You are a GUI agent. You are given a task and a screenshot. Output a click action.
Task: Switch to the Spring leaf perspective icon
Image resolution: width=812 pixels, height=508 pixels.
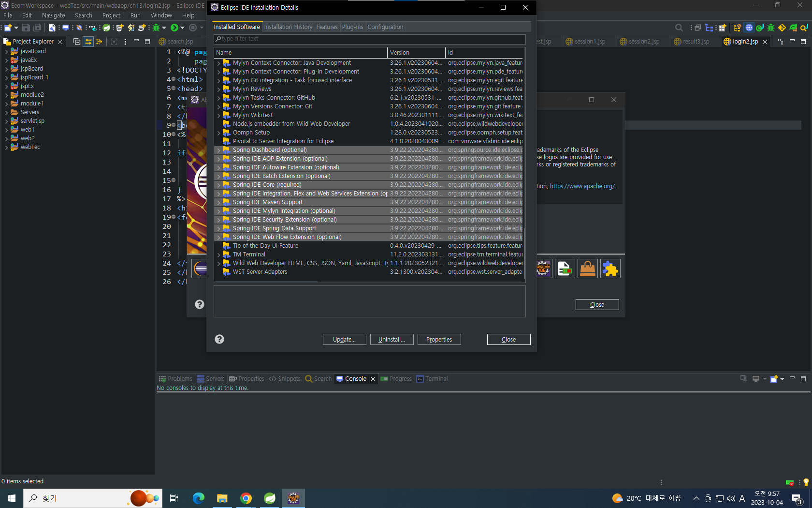pyautogui.click(x=793, y=28)
